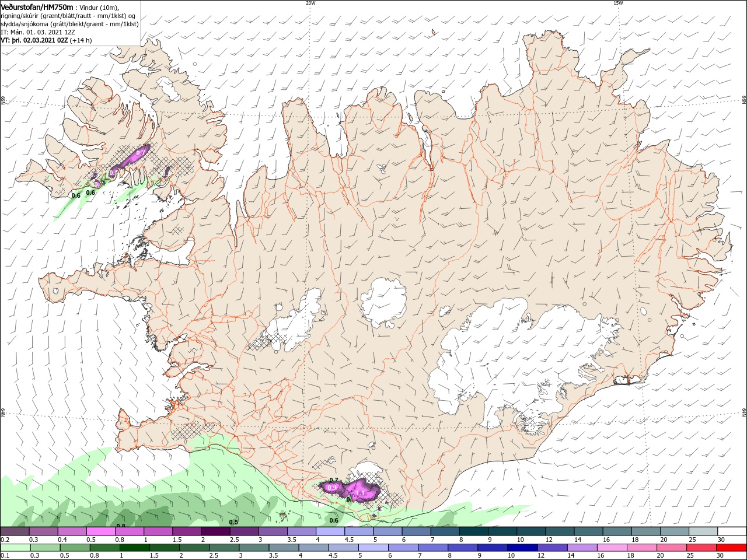Screen dimensions: 747x560
Task: Click the deep blue 10–12 swatch in the rain scale
Action: pos(522,548)
